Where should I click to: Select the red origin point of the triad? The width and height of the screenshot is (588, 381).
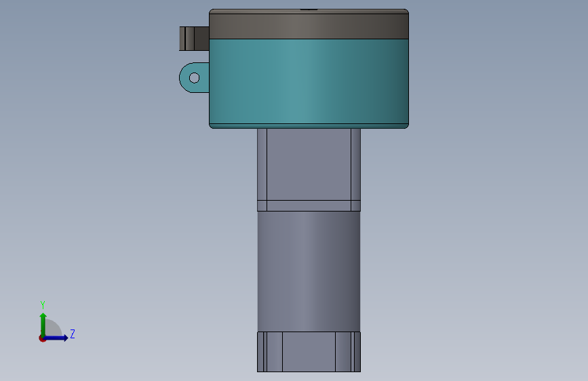coord(42,338)
